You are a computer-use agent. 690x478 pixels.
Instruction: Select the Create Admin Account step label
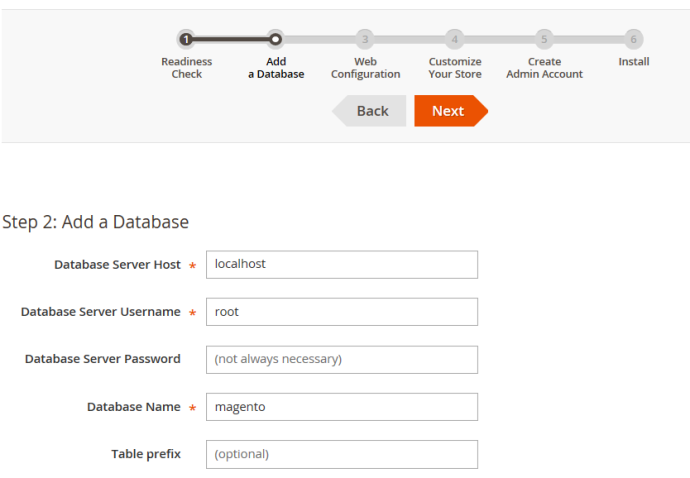(544, 68)
